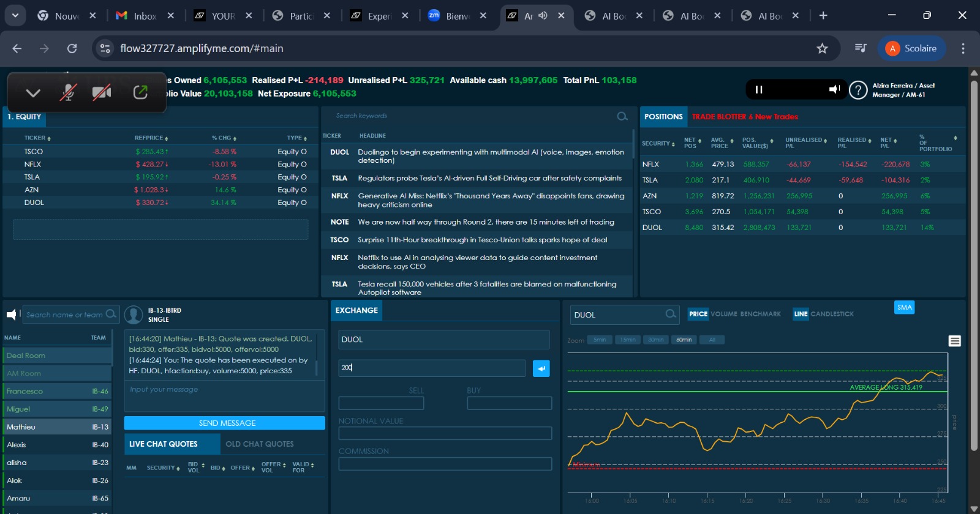Open the help question mark icon

point(859,90)
